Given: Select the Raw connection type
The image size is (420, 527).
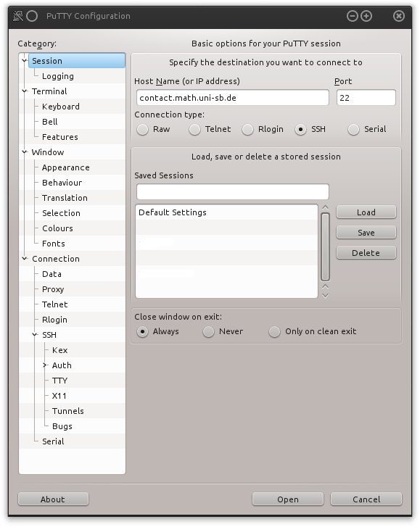Looking at the screenshot, I should pos(143,130).
